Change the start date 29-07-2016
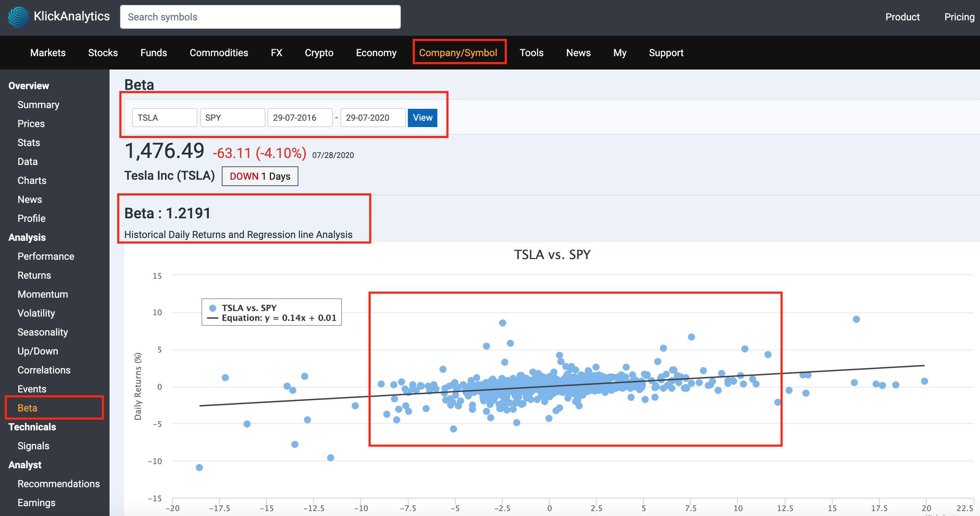Viewport: 980px width, 516px height. (300, 118)
